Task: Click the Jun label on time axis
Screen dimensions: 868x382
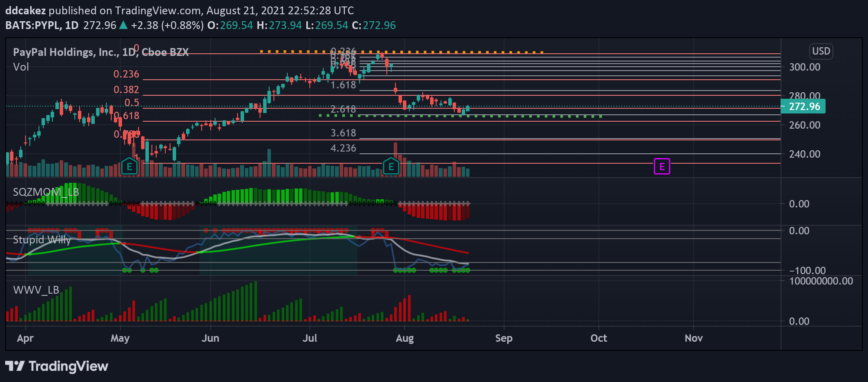Action: pyautogui.click(x=210, y=338)
